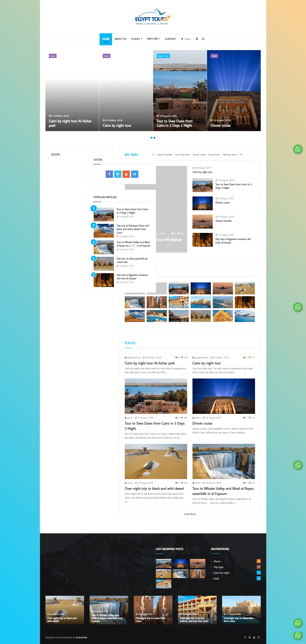Open Cairo by night tour Al-Azhar park article title
306x644 pixels.
point(150,363)
